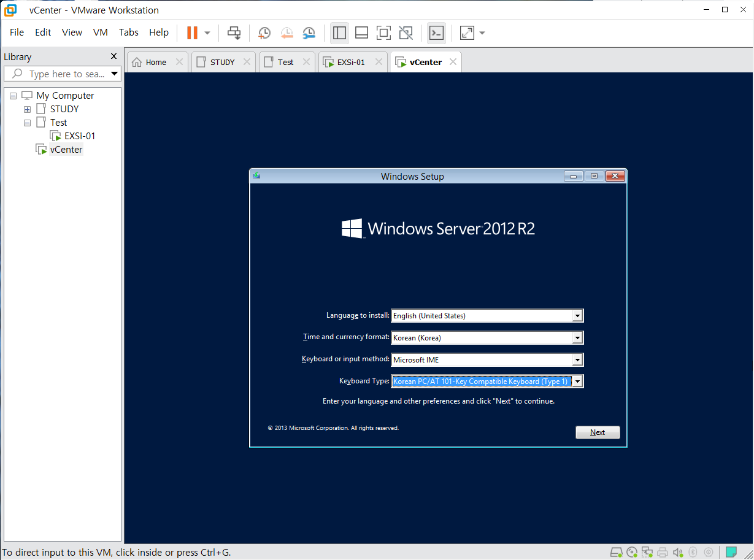754x560 pixels.
Task: Click the hard disk status icon
Action: [x=617, y=552]
